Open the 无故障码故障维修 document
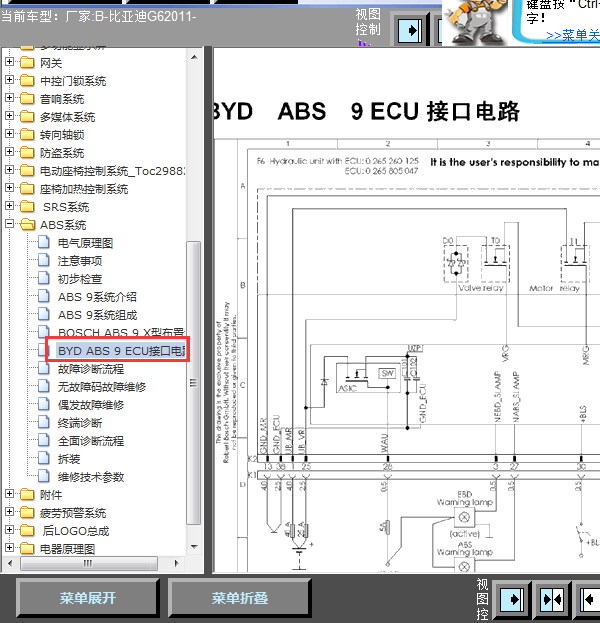Image resolution: width=600 pixels, height=623 pixels. (102, 387)
